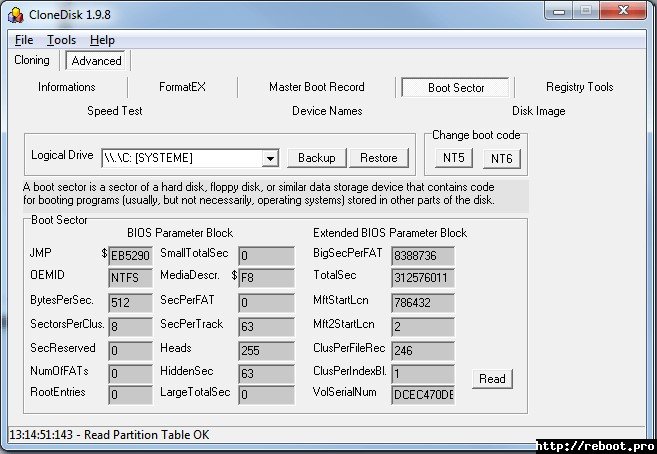657x454 pixels.
Task: Click the OEMID field showing NTFS
Action: click(x=130, y=278)
